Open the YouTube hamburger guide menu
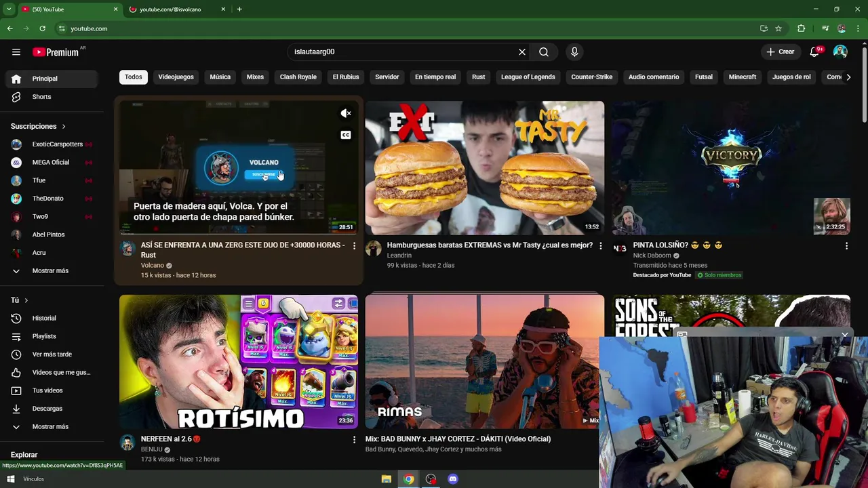 click(x=16, y=52)
